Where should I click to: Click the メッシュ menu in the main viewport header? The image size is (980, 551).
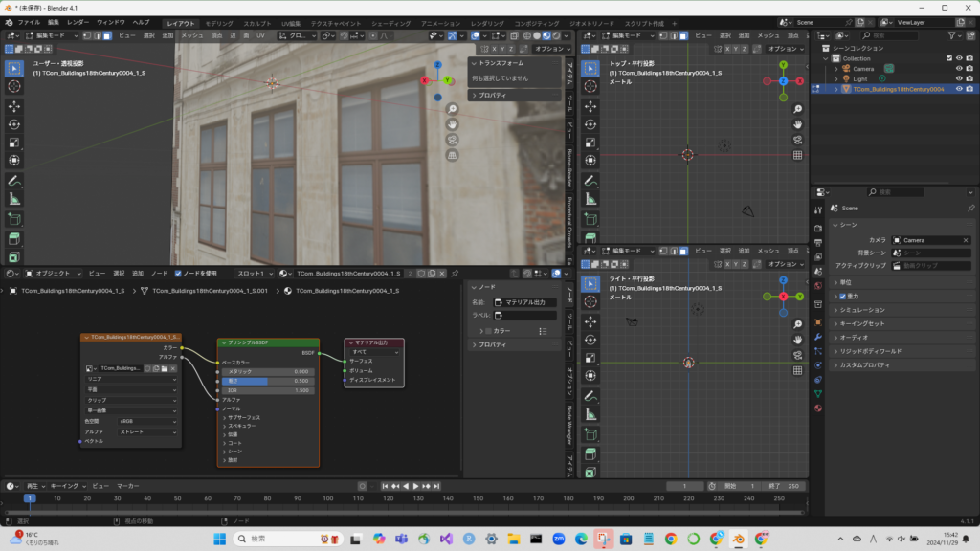tap(191, 35)
